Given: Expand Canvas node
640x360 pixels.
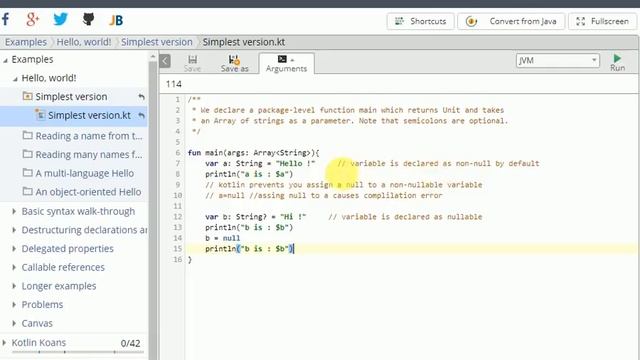Looking at the screenshot, I should 14,323.
